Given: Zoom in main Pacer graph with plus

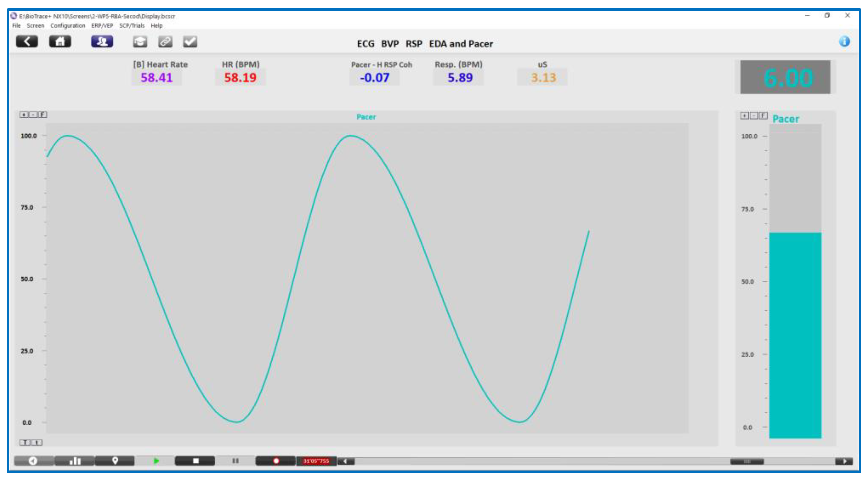Looking at the screenshot, I should 24,115.
